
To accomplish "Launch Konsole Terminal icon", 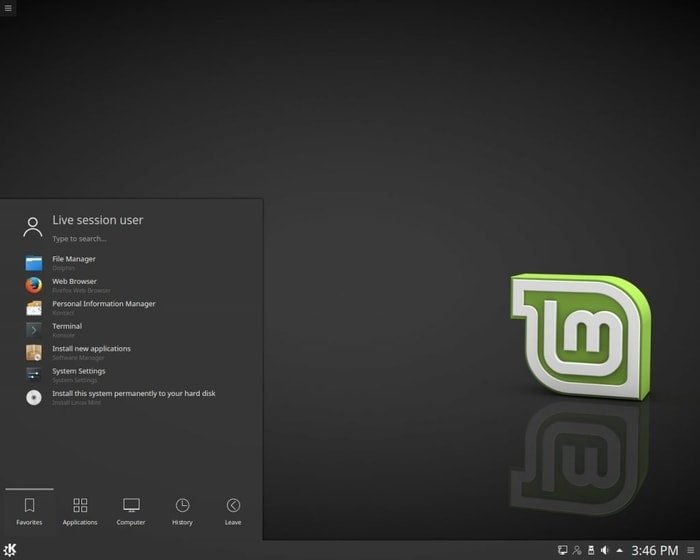I will [34, 330].
